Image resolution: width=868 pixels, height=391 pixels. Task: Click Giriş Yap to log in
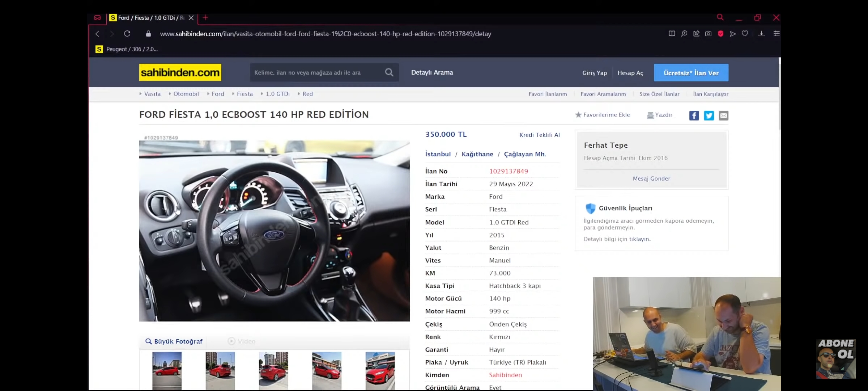pos(595,73)
